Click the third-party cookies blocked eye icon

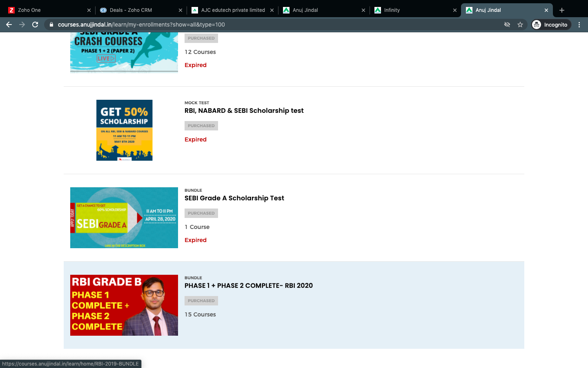click(x=507, y=25)
